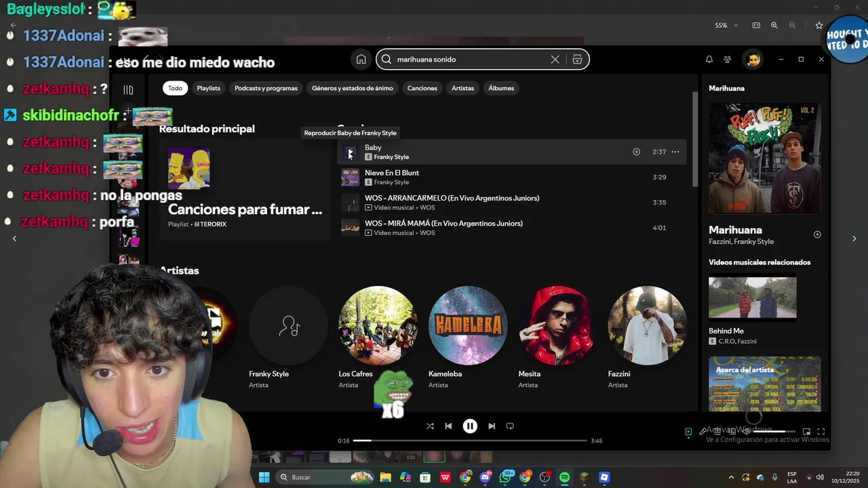
Task: Show hidden tray icons chevron
Action: click(x=731, y=477)
